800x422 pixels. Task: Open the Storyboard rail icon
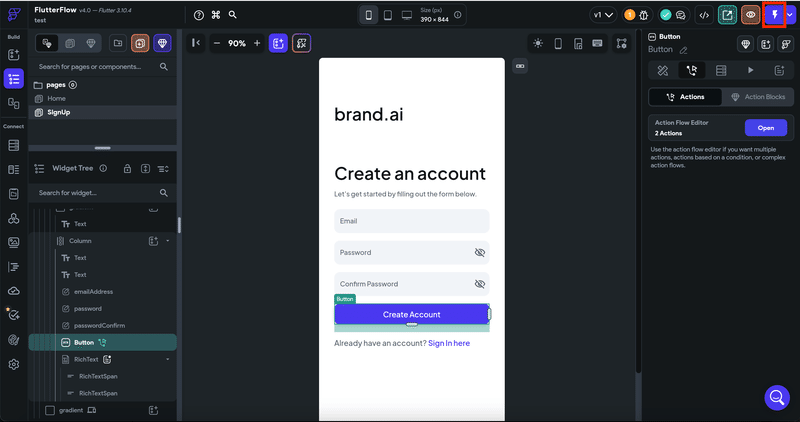pos(14,103)
